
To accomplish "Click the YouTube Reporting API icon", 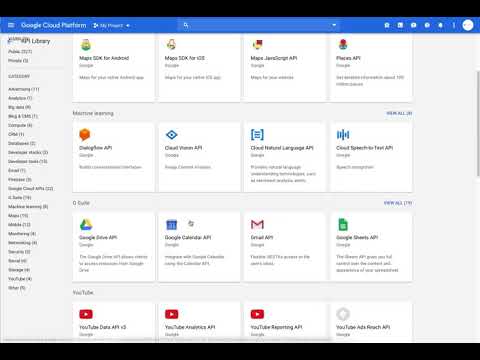I will coord(257,314).
